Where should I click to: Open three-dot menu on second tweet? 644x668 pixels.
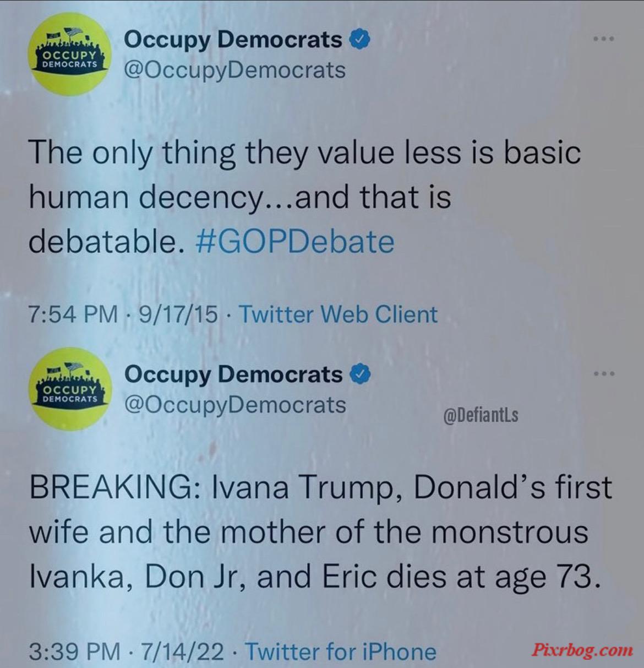[x=604, y=373]
